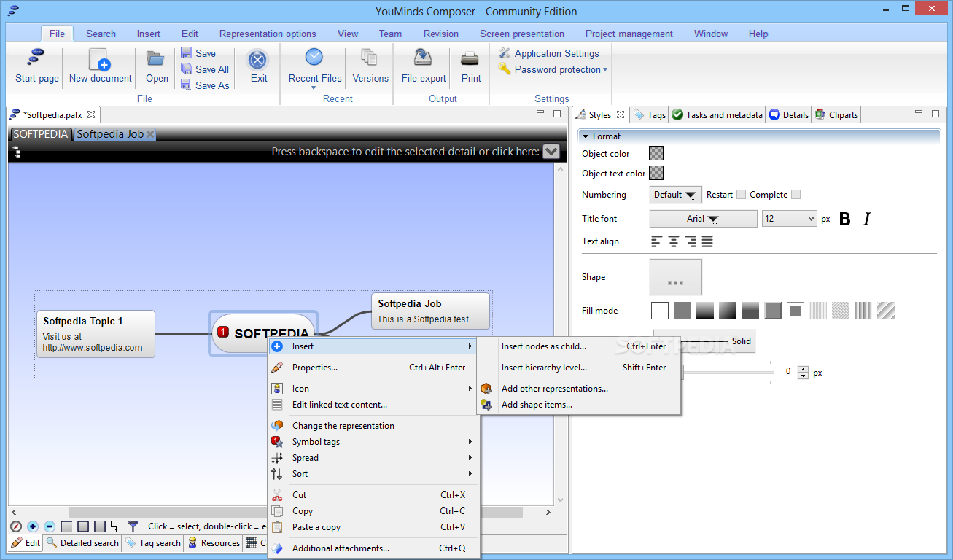Enable the Restart numbering checkbox
The height and width of the screenshot is (560, 953).
(741, 195)
